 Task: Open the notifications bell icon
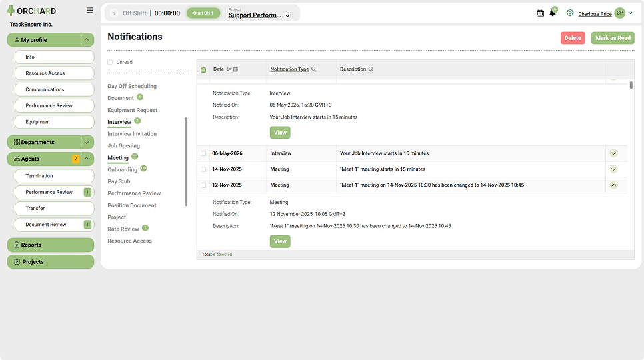[x=553, y=13]
